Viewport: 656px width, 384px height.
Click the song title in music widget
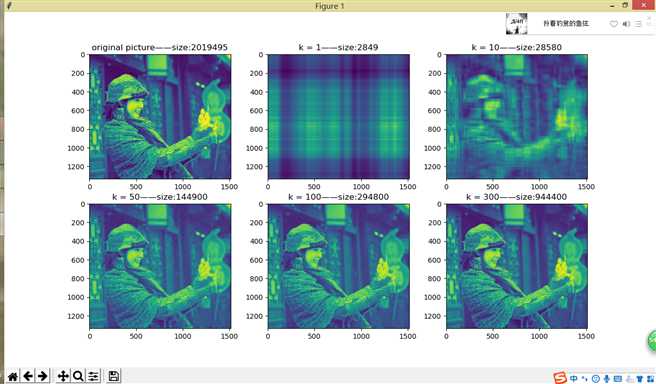[566, 23]
